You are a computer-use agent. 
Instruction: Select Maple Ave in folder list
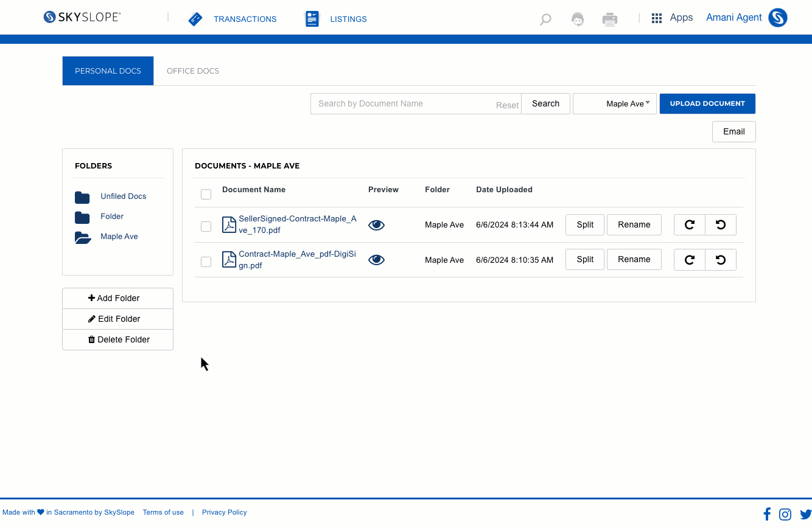coord(119,237)
